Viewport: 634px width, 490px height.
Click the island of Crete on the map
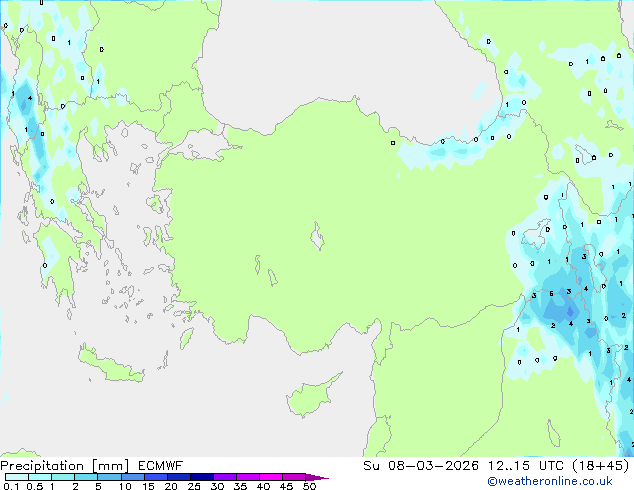(111, 365)
